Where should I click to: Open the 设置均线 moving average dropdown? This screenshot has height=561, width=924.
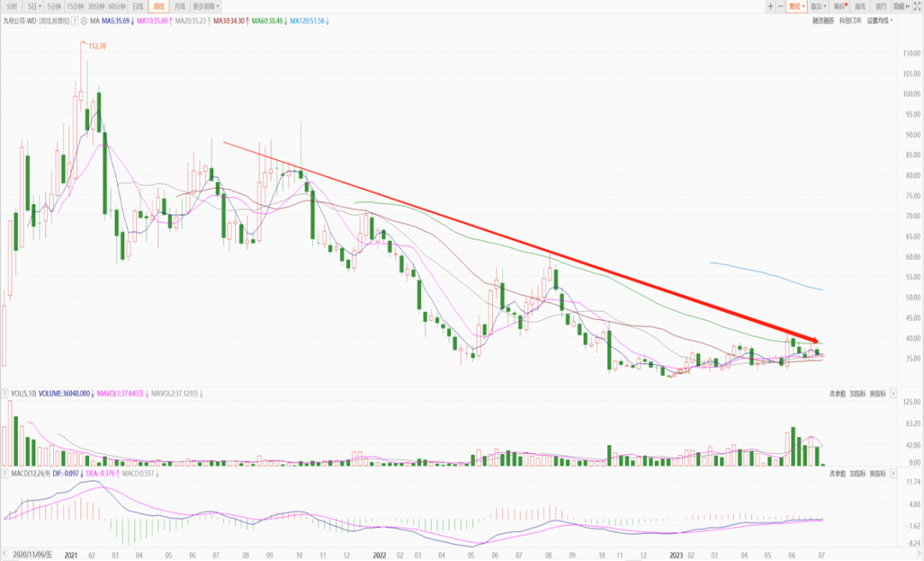880,21
